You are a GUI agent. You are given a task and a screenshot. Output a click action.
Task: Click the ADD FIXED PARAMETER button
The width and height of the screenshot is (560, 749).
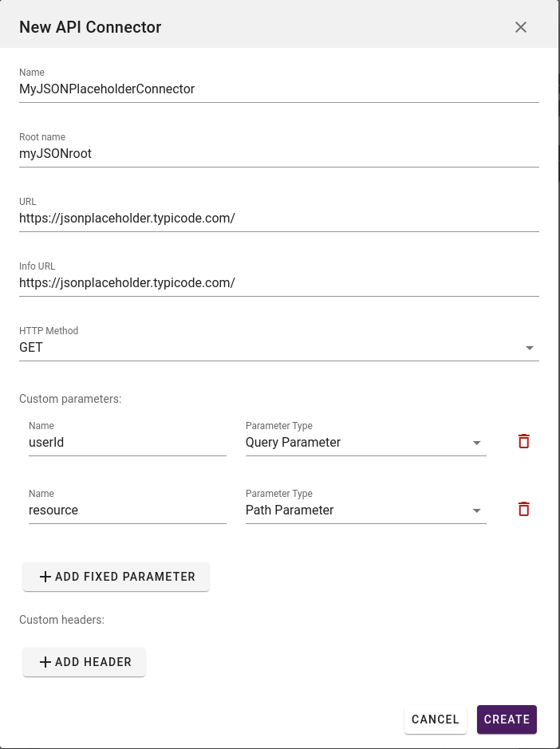(116, 576)
